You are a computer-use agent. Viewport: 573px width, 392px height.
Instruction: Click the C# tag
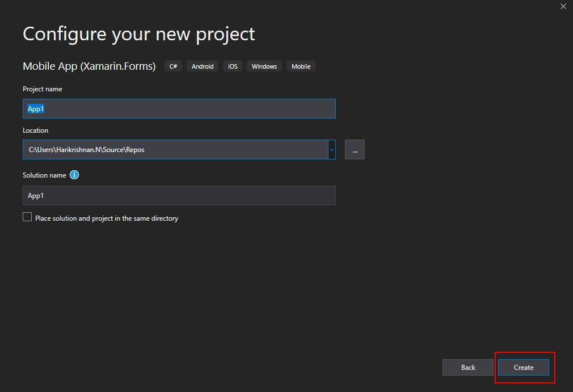point(173,66)
